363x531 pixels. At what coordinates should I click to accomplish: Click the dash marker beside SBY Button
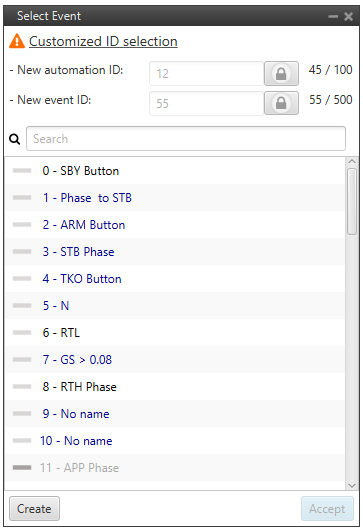point(22,171)
